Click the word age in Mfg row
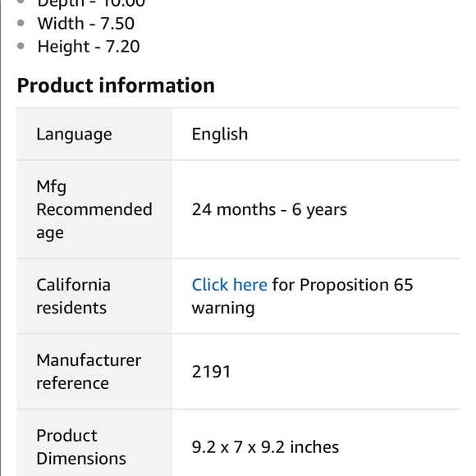Viewport: 476px width, 476px height. pyautogui.click(x=50, y=233)
